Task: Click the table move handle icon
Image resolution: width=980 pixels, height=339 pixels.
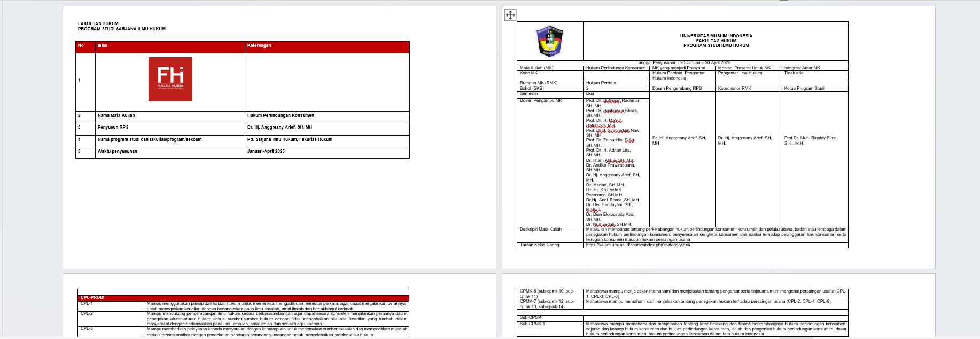Action: pos(510,15)
